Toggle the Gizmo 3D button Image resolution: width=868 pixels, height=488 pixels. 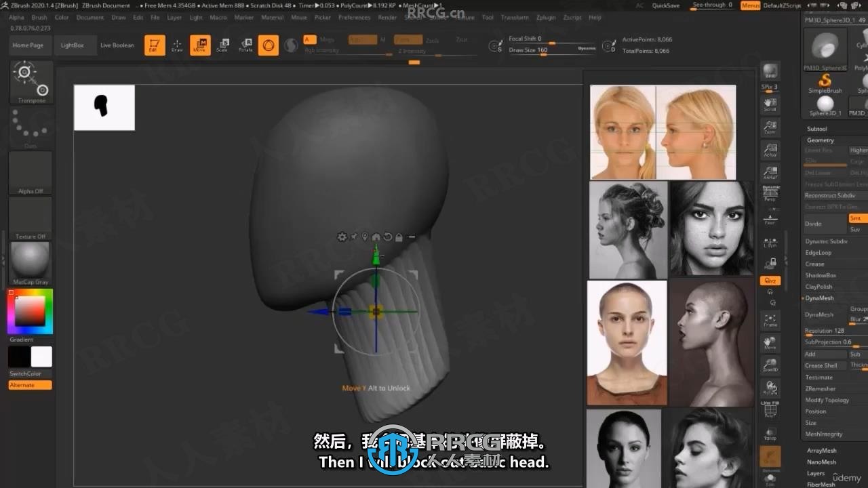click(269, 45)
